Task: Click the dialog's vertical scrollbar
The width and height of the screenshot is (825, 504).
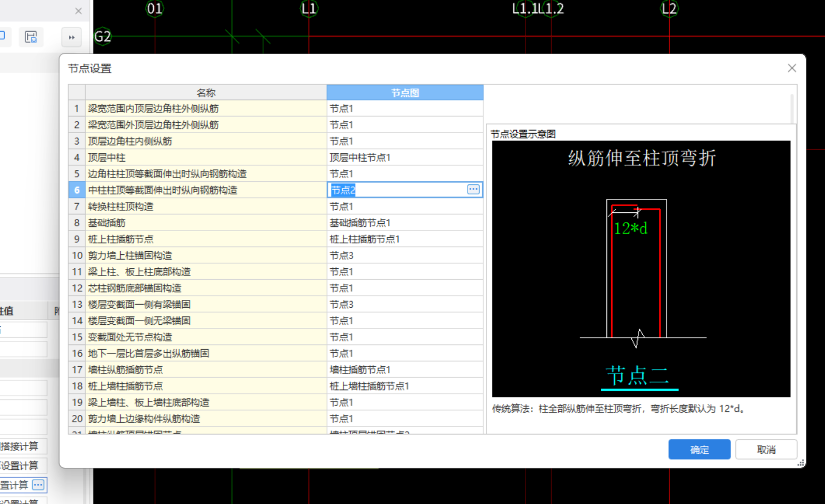Action: pos(792,108)
